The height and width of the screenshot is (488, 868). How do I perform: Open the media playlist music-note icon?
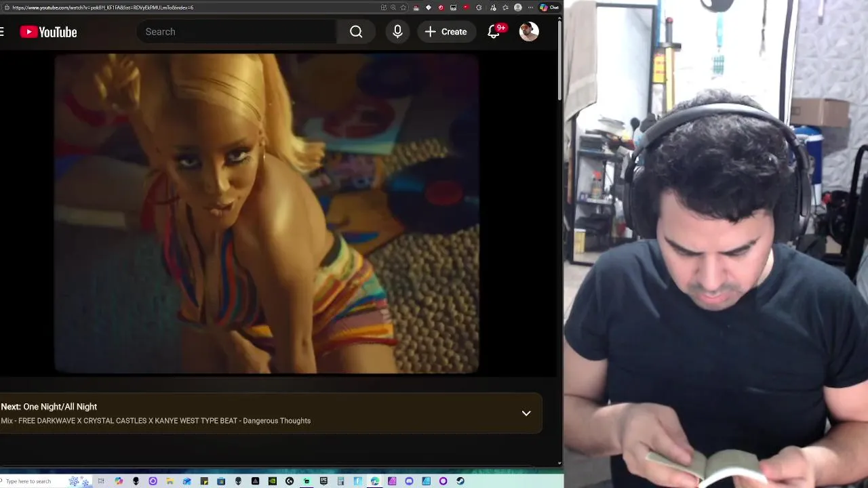(x=493, y=7)
